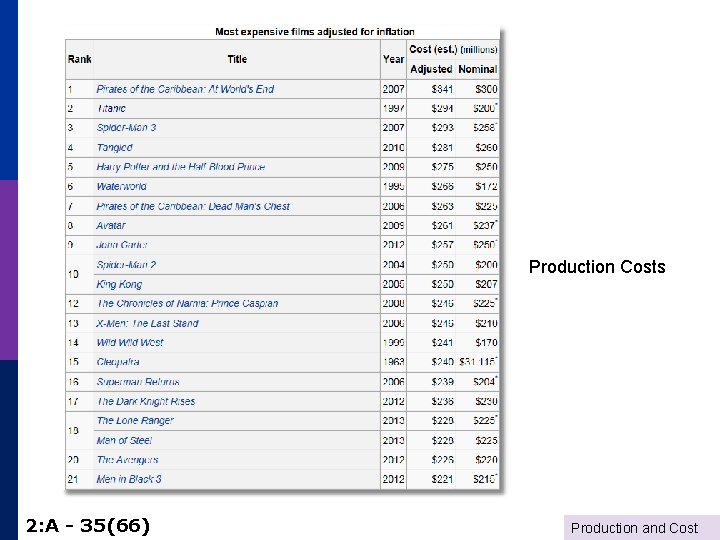Open the Superman Returns link
Image resolution: width=720 pixels, height=540 pixels.
[138, 382]
